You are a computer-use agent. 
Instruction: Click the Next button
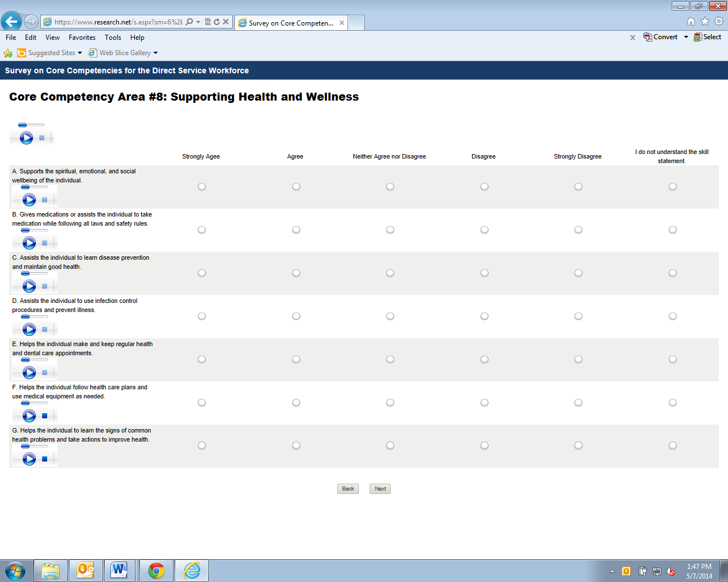click(x=380, y=489)
